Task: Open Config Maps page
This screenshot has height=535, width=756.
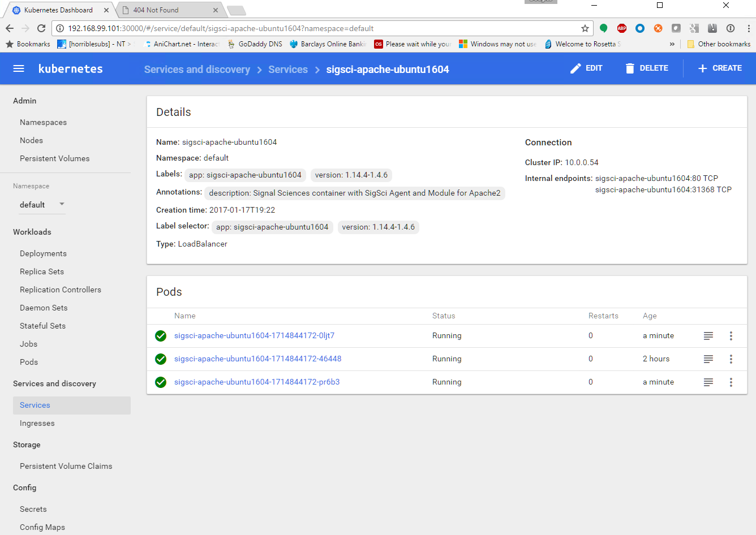Action: (x=42, y=527)
